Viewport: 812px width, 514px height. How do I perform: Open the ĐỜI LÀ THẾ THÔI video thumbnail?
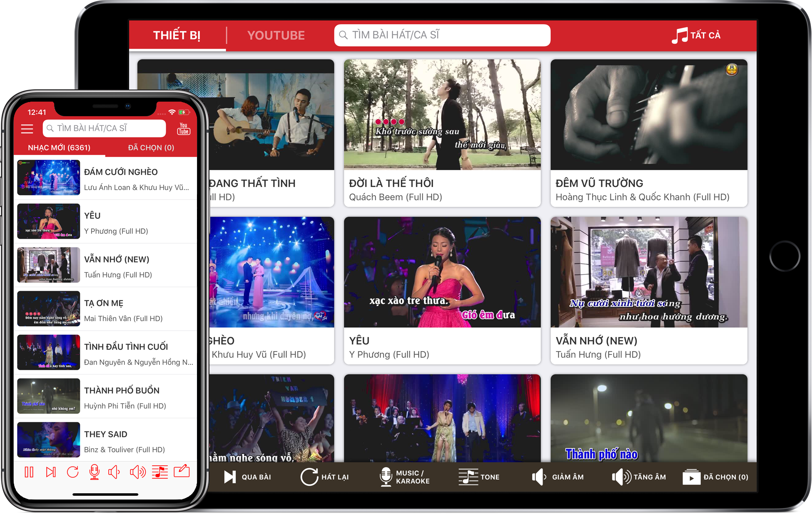pyautogui.click(x=442, y=115)
